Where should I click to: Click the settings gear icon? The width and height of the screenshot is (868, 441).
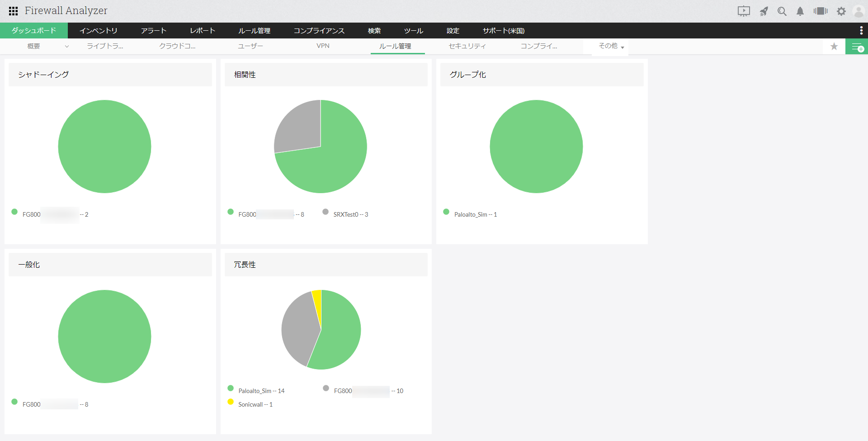pyautogui.click(x=841, y=11)
